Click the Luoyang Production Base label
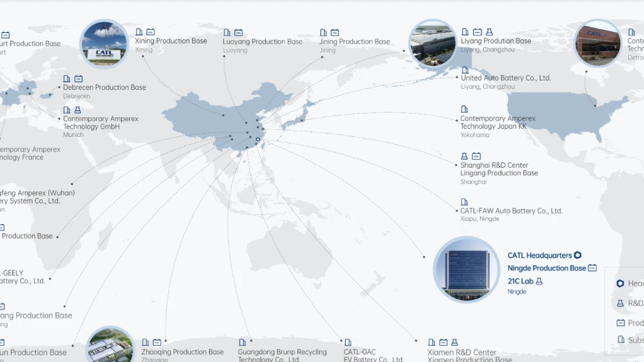The height and width of the screenshot is (362, 644). pos(262,42)
